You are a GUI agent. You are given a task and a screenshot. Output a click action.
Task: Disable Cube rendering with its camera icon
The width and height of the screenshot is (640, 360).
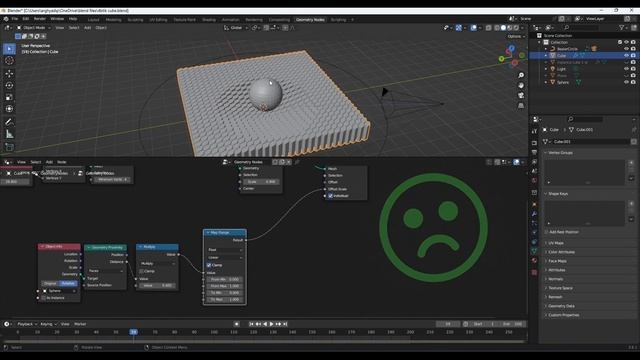pyautogui.click(x=633, y=55)
